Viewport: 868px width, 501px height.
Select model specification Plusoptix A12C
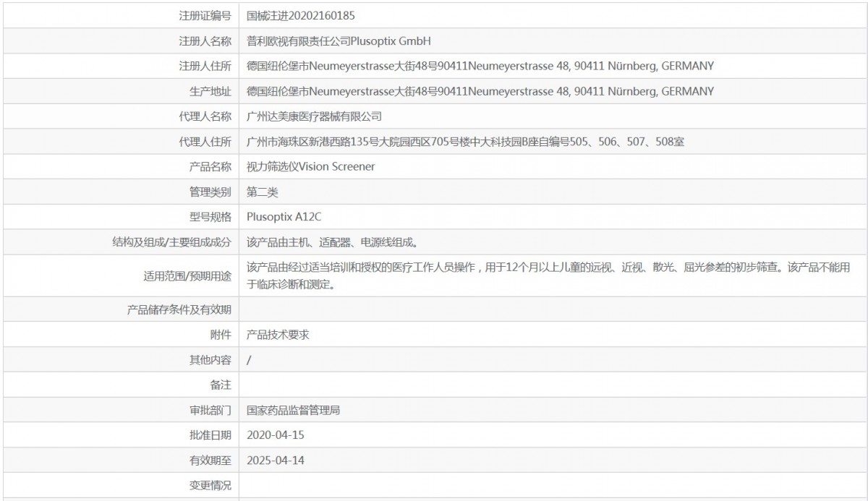point(284,217)
